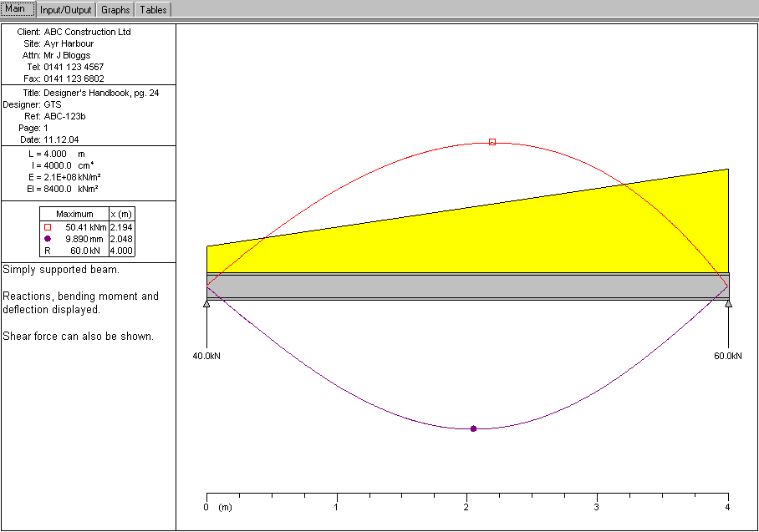This screenshot has height=532, width=759.
Task: Click the 60.0kN reaction label
Action: (x=726, y=356)
